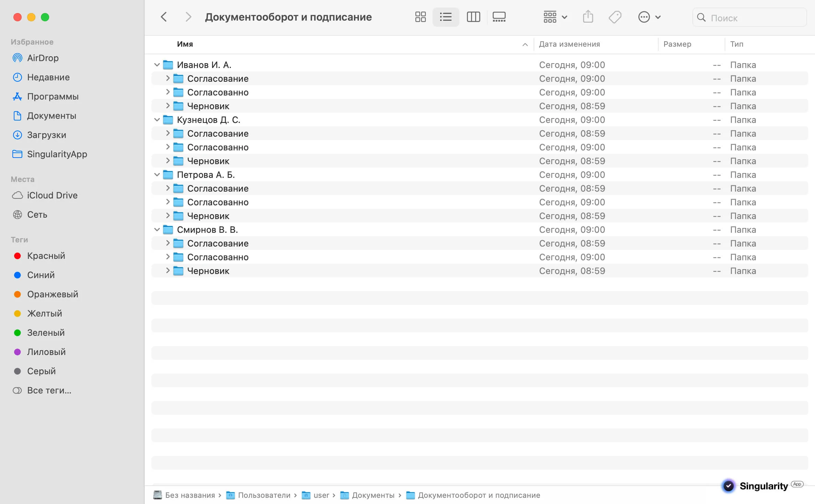This screenshot has height=504, width=815.
Task: Switch to list view
Action: 446,17
